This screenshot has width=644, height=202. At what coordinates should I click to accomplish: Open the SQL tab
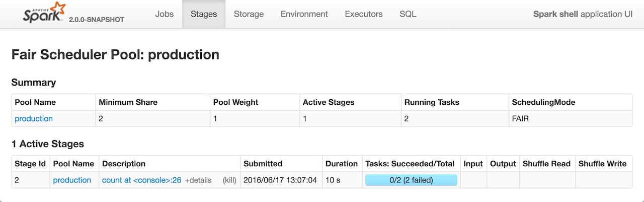tap(408, 14)
